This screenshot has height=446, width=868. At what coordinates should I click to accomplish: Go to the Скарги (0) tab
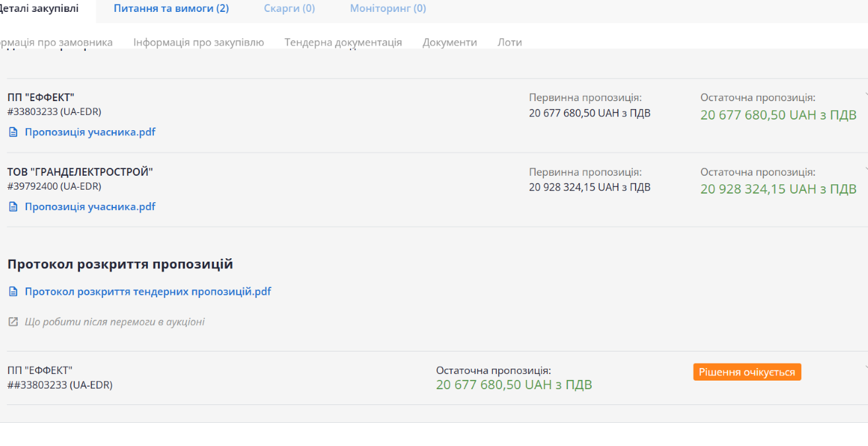pos(289,9)
